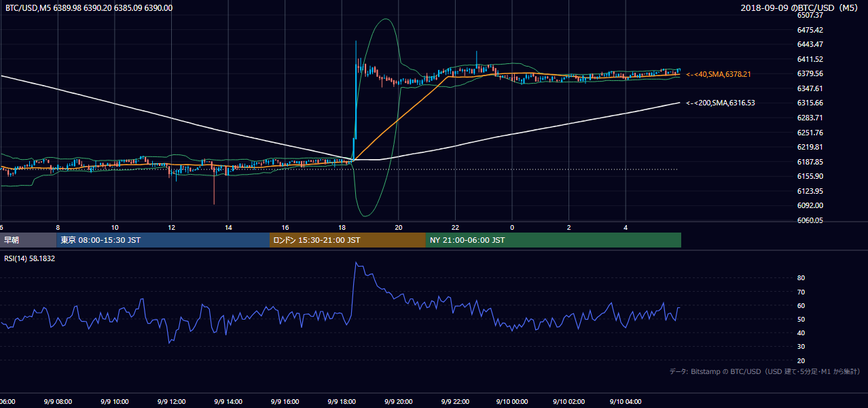Click RSI axis level 50
The image size is (868, 408).
pyautogui.click(x=801, y=319)
